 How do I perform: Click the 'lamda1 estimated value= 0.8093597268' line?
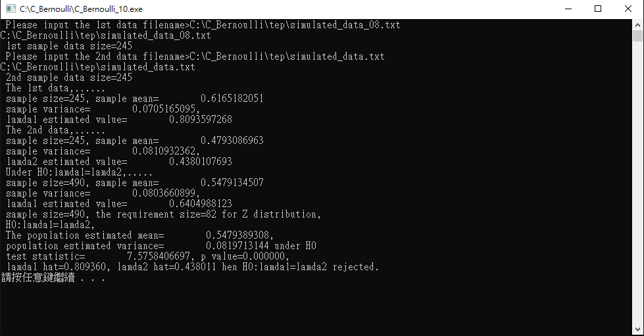[119, 120]
